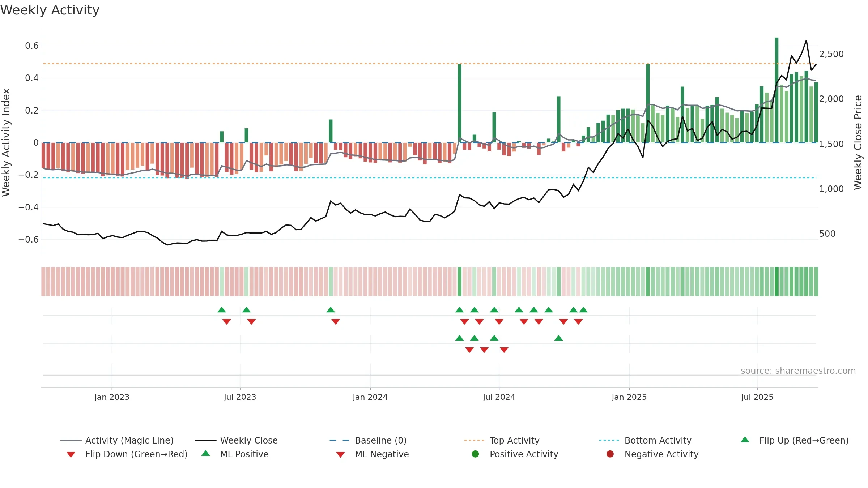Viewport: 868px width, 488px height.
Task: Click the Jul 2024 axis label
Action: point(499,397)
